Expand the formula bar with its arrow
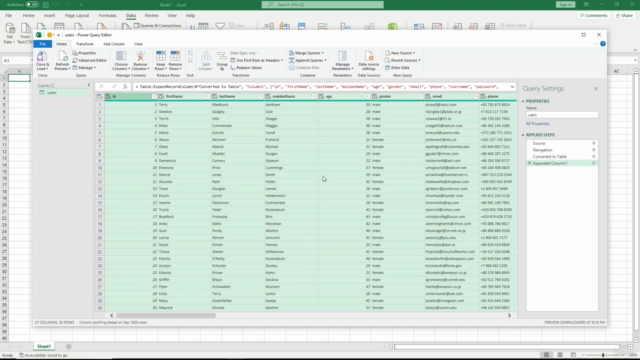This screenshot has width=640, height=360. pos(512,87)
